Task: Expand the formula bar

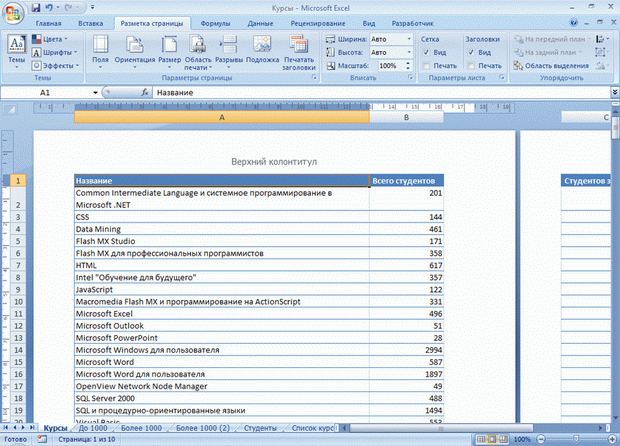Action: coord(615,92)
